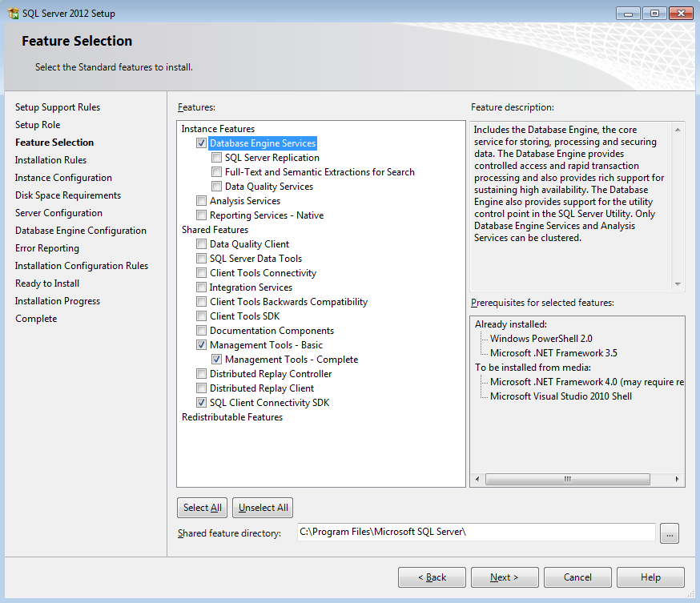The image size is (700, 603).
Task: Click Installation Rules step
Action: (50, 160)
